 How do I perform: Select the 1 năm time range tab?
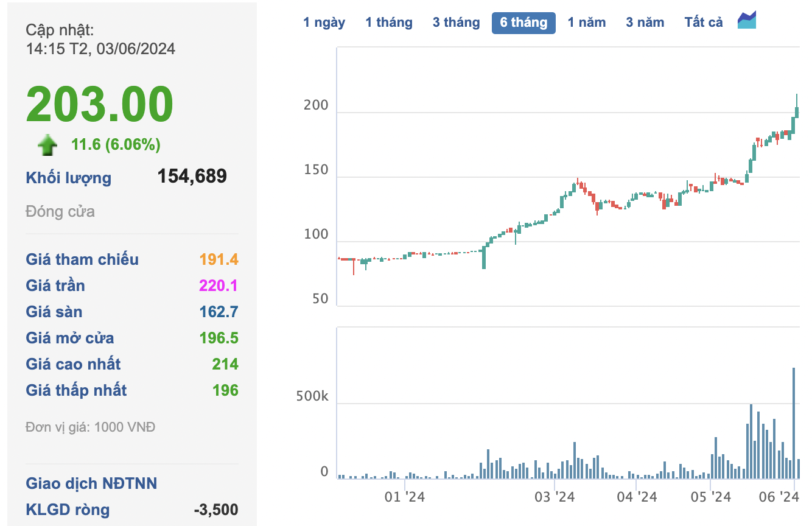tap(587, 23)
